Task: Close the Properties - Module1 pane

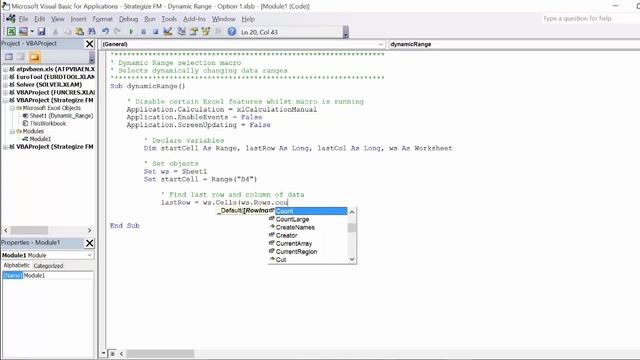Action: pos(90,243)
